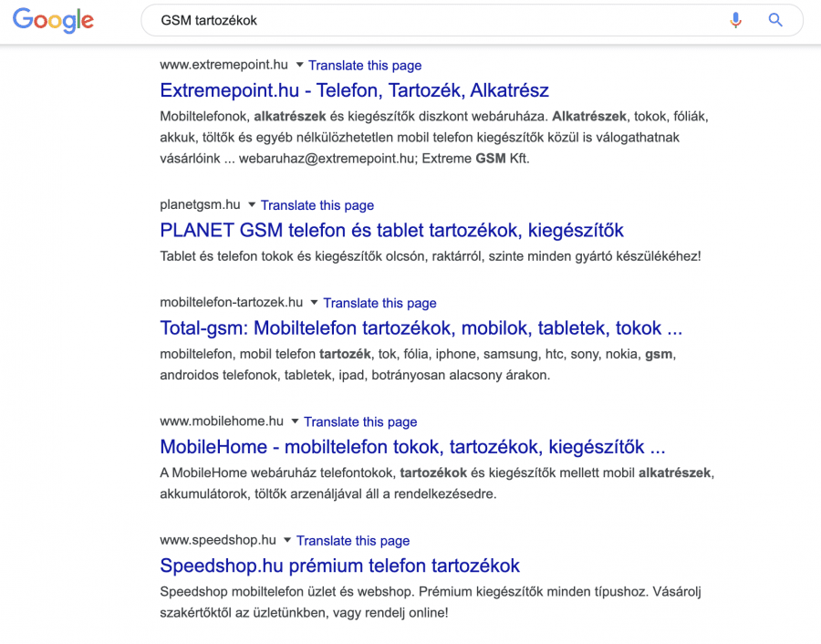Screen dimensions: 821x644
Task: Translate the speedshop.hu result page
Action: (x=353, y=541)
